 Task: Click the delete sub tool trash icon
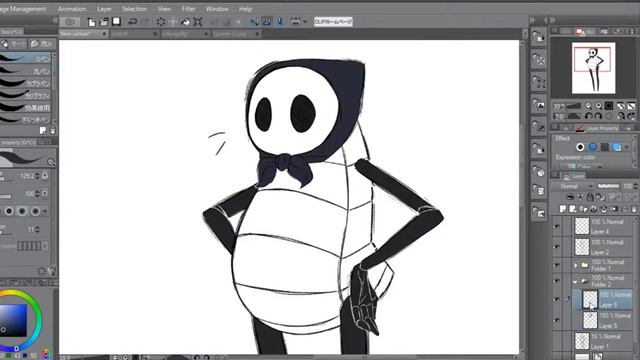52,131
